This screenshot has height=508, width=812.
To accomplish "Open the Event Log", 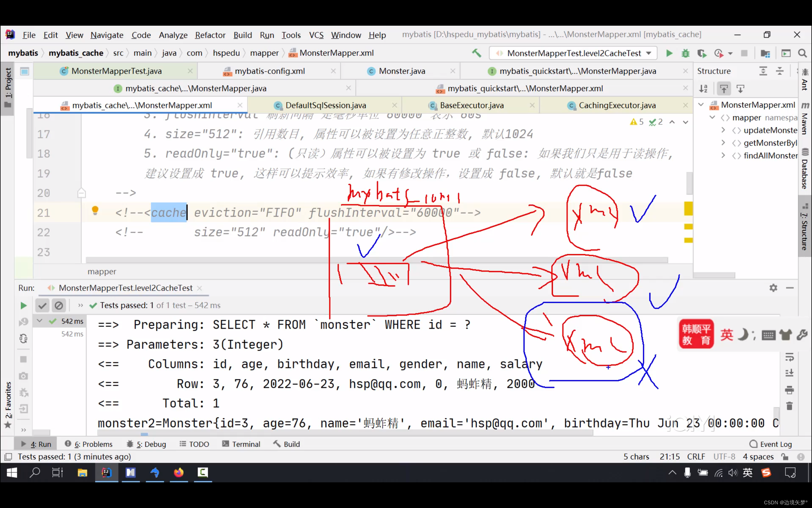I will coord(770,444).
